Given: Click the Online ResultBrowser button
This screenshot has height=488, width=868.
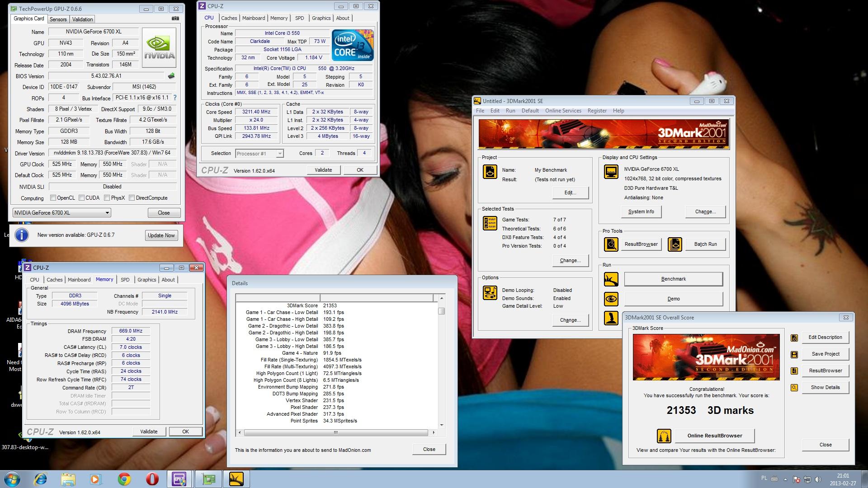Looking at the screenshot, I should [x=715, y=436].
